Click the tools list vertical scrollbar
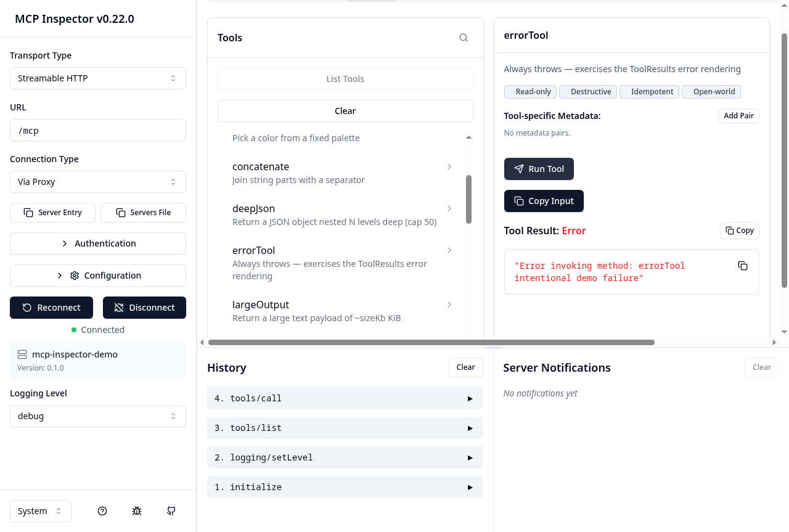This screenshot has height=532, width=789. pos(468,199)
